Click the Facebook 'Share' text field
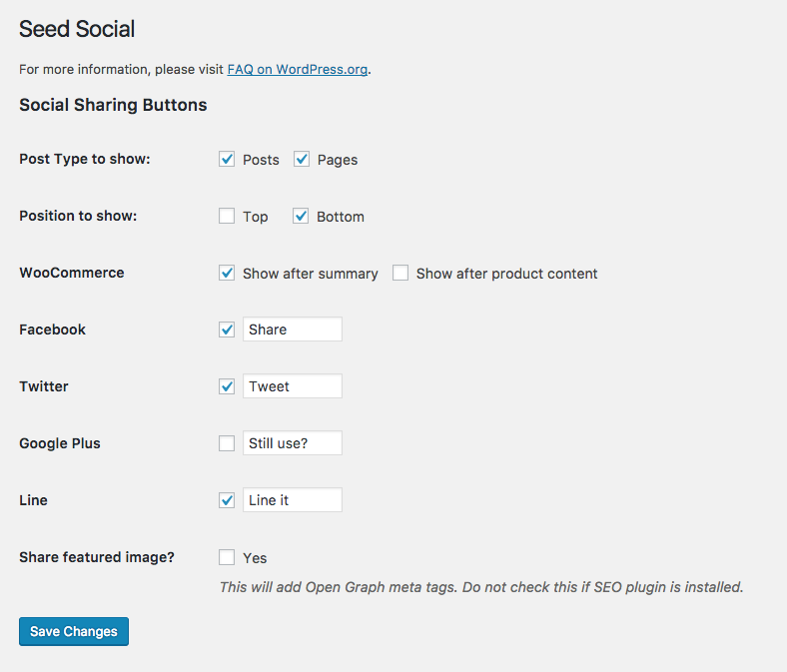787x672 pixels. (293, 330)
